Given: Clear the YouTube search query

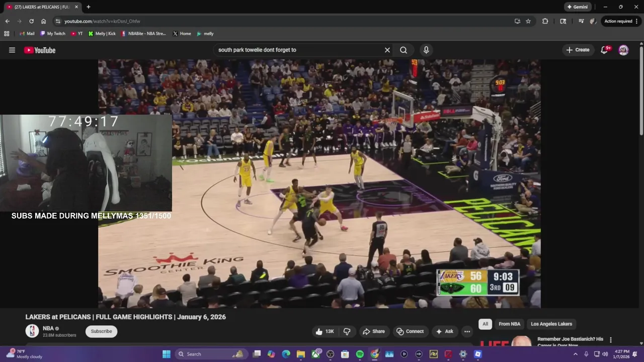Looking at the screenshot, I should (x=387, y=50).
